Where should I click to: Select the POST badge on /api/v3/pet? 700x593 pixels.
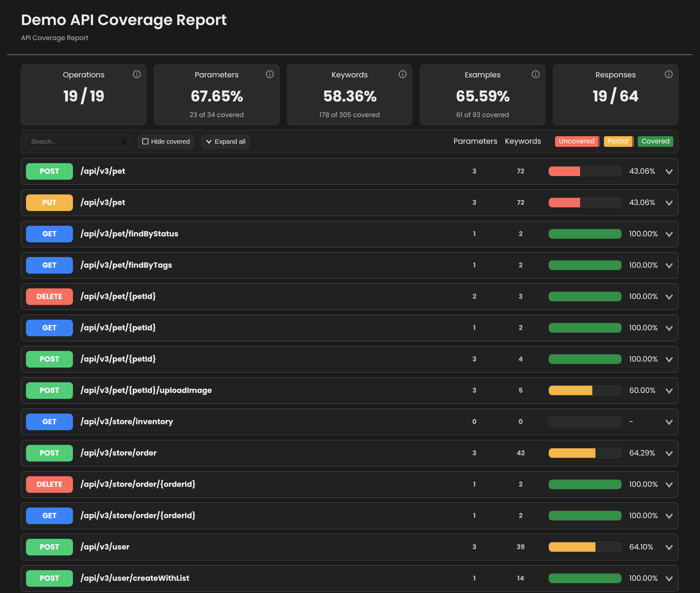49,171
